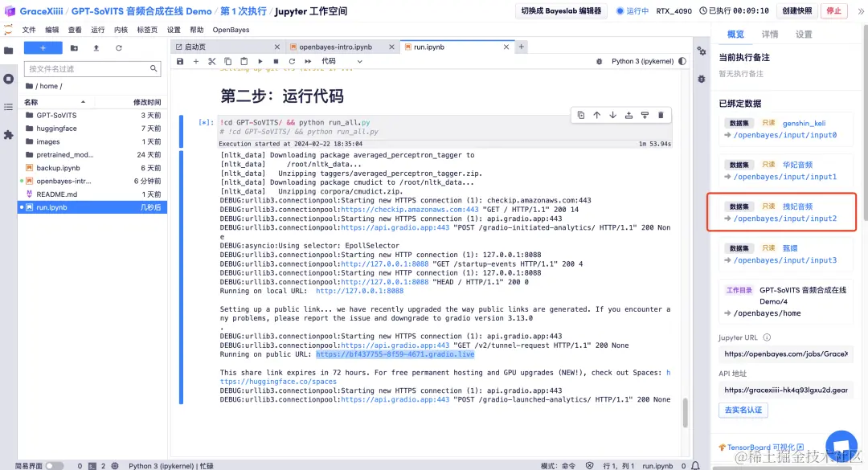Open the 文件 menu
868x470 pixels.
coord(29,30)
